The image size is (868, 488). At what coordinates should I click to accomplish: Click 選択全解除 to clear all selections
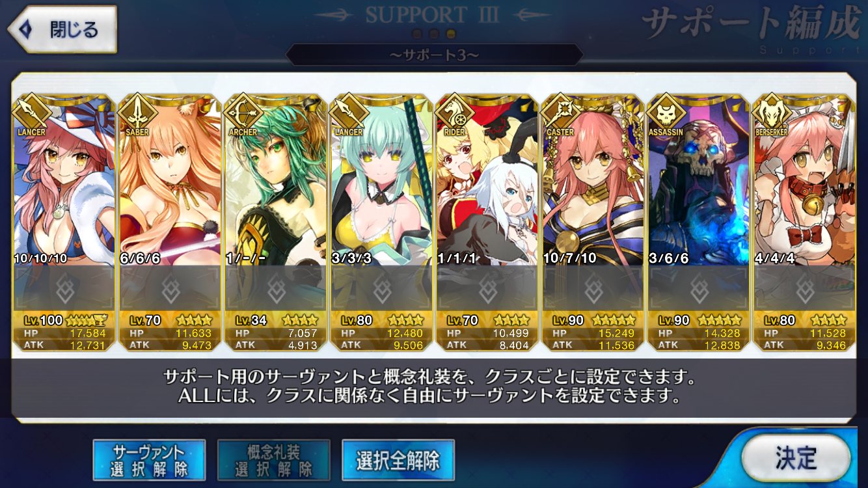click(398, 460)
